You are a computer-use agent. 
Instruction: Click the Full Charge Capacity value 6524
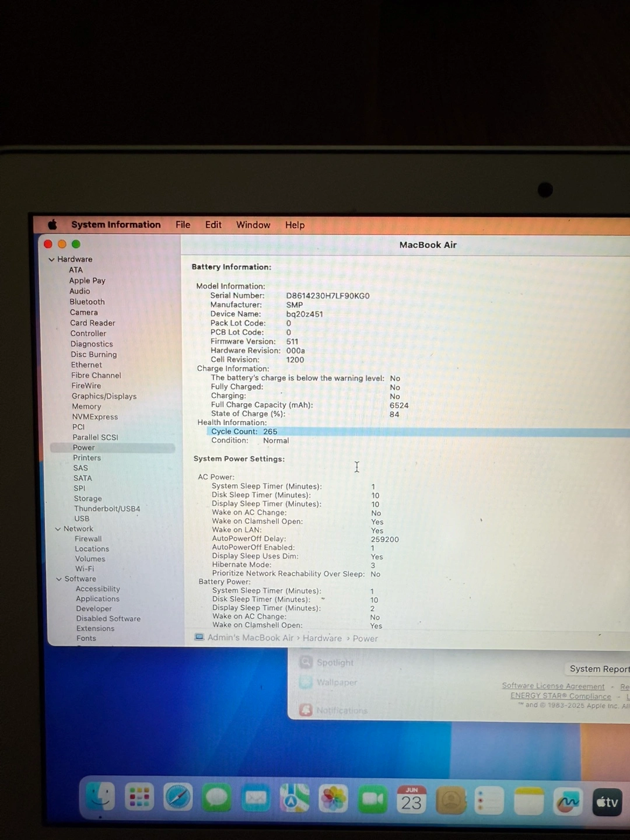click(399, 405)
